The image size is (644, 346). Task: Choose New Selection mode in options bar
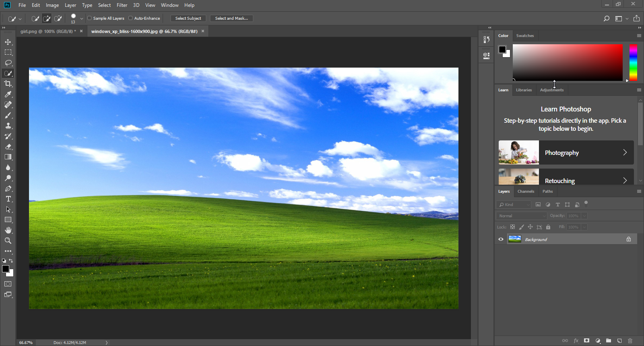[x=35, y=19]
